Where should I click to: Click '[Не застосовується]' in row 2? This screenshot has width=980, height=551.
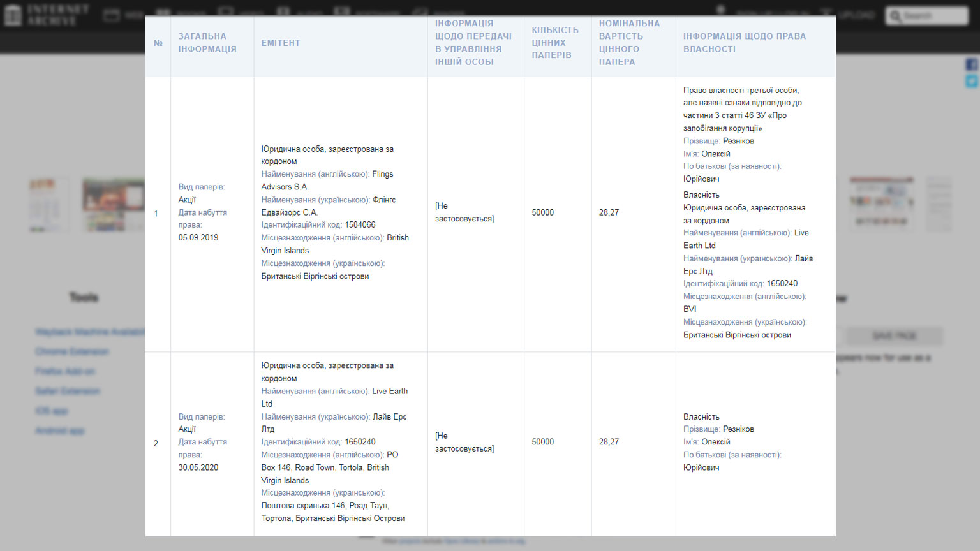[464, 442]
